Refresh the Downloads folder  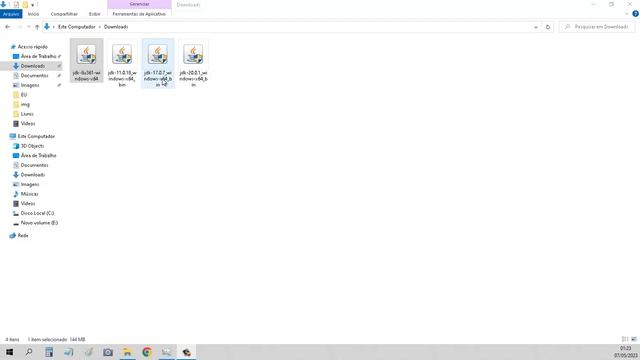(x=548, y=27)
